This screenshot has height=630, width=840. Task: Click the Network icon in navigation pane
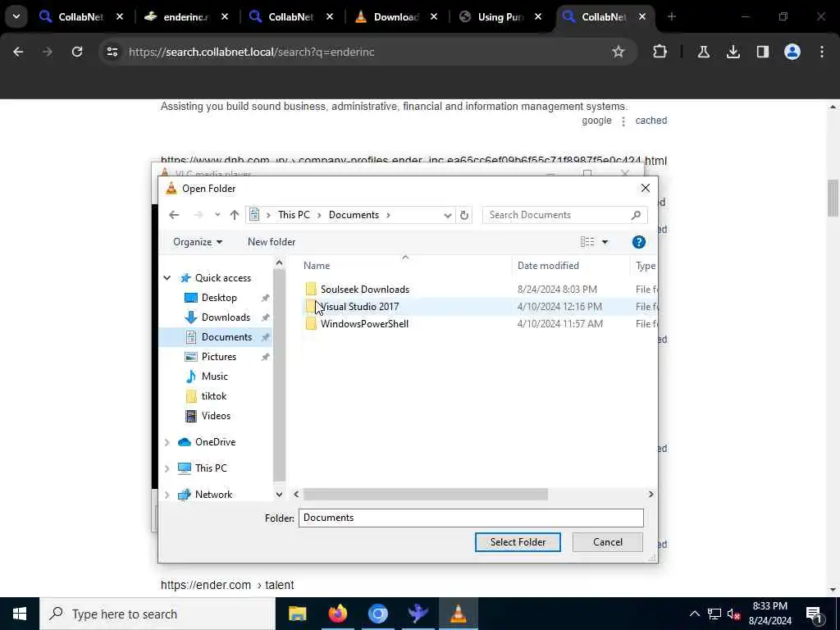pyautogui.click(x=185, y=495)
